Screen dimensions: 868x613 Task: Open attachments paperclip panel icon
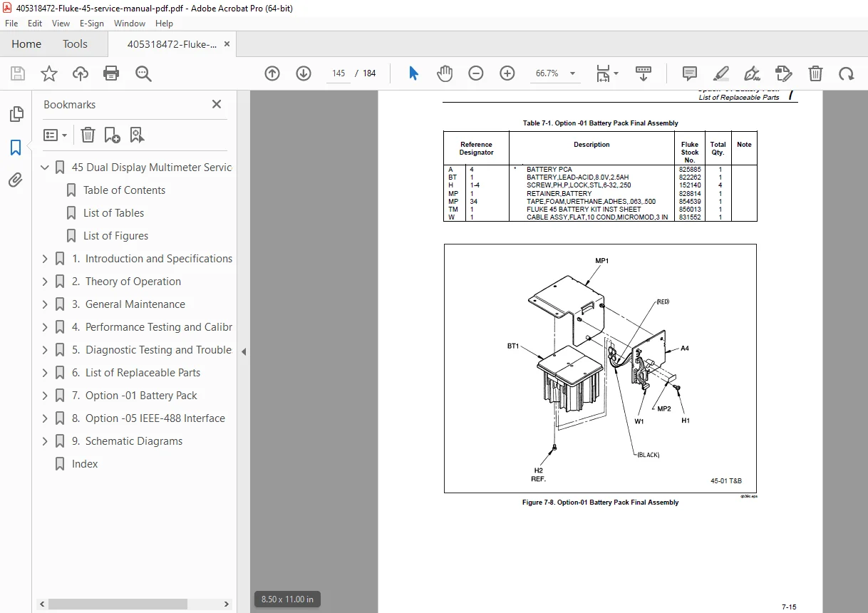point(16,180)
